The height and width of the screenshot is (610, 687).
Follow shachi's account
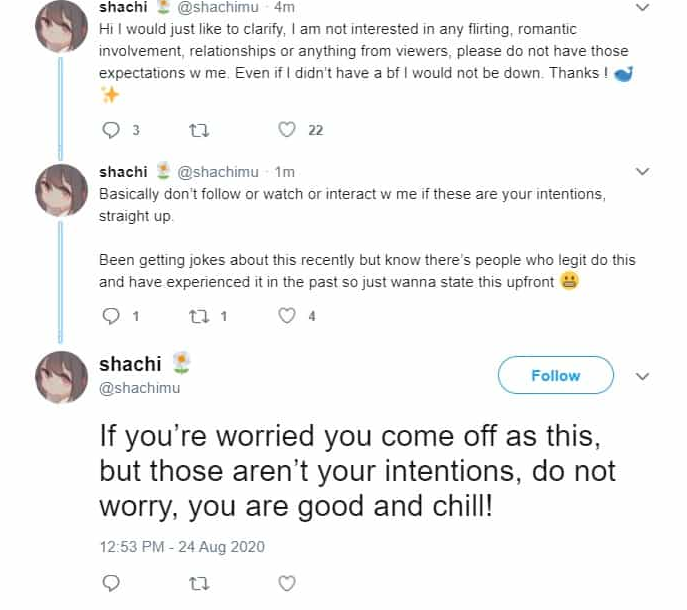tap(555, 375)
